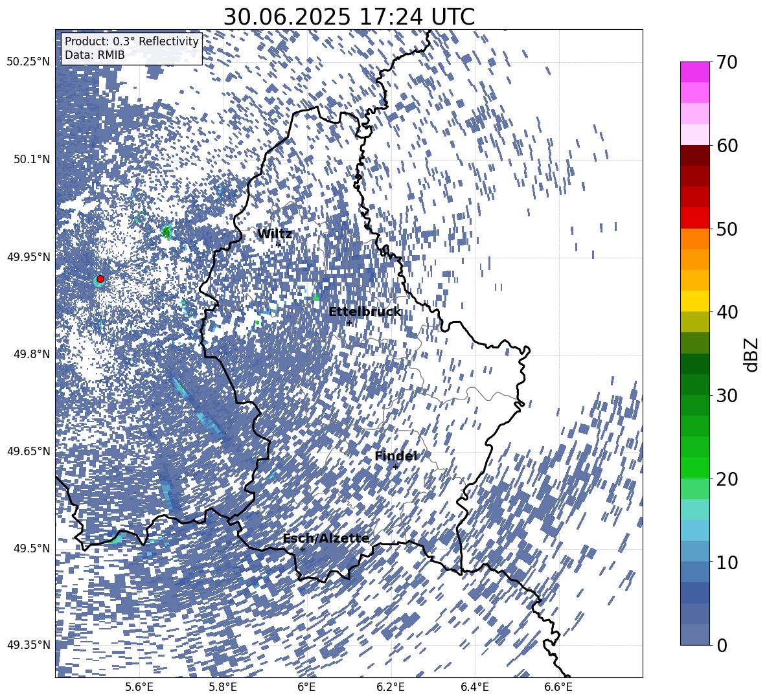The height and width of the screenshot is (700, 767).
Task: Click the magenta top colorbar swatch
Action: 694,72
